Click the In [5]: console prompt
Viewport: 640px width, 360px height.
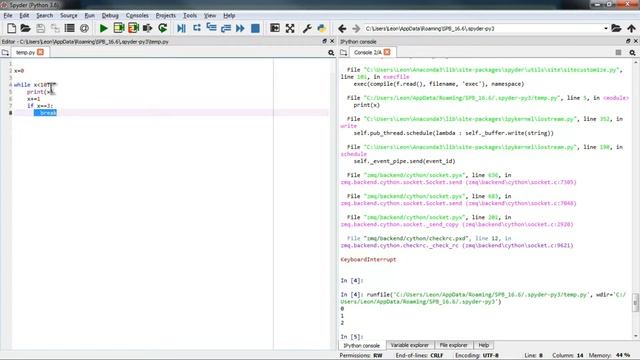(352, 337)
